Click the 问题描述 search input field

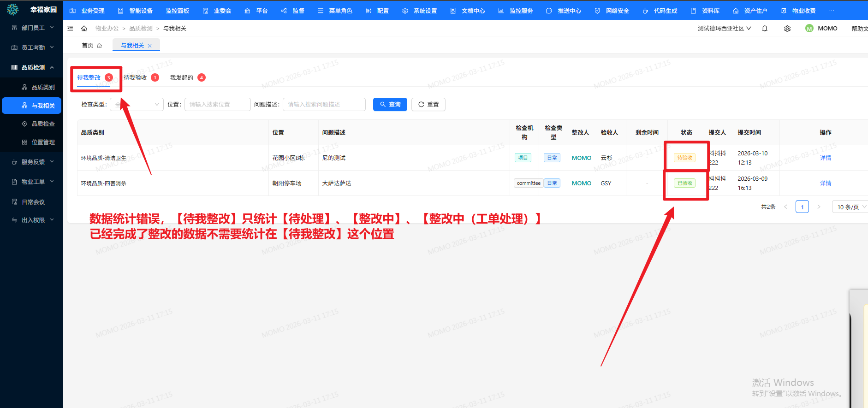(x=324, y=105)
